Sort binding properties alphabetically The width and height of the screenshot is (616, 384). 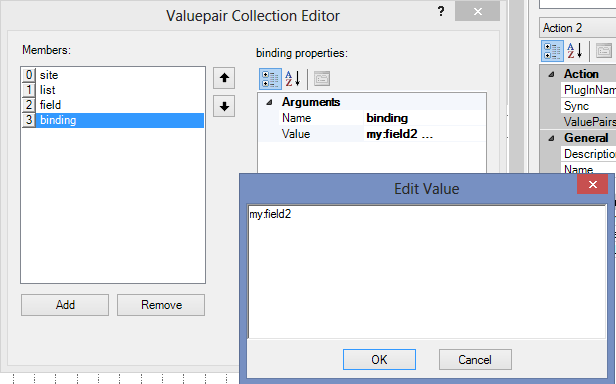[x=293, y=79]
